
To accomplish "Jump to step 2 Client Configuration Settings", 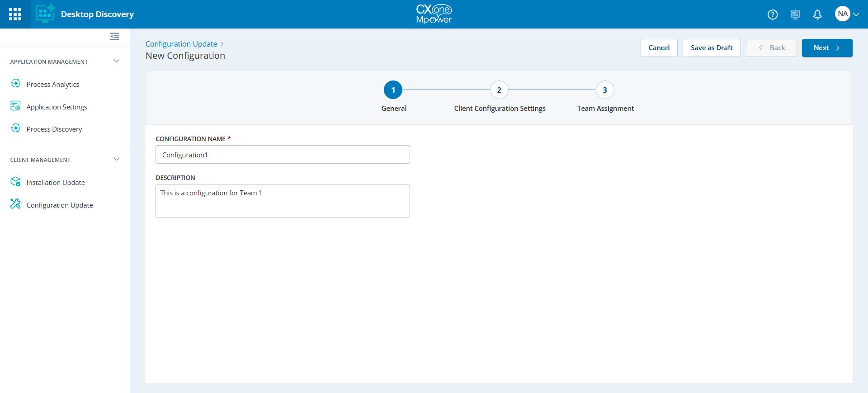I will (x=499, y=90).
